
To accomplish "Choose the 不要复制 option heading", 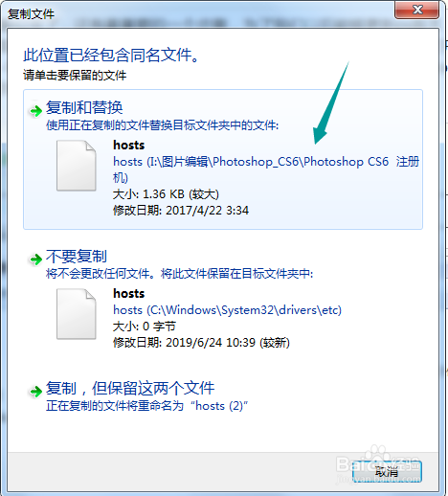I will (77, 256).
